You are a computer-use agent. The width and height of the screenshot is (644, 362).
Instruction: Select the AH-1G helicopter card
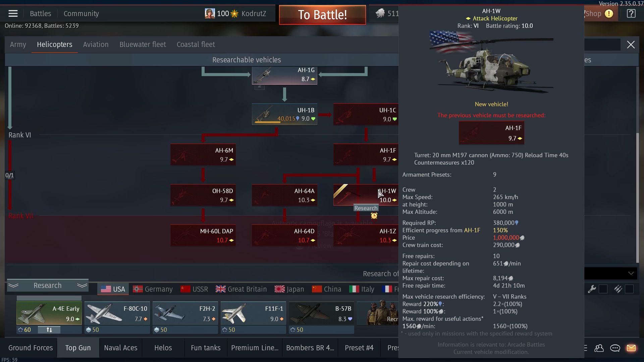(x=284, y=75)
